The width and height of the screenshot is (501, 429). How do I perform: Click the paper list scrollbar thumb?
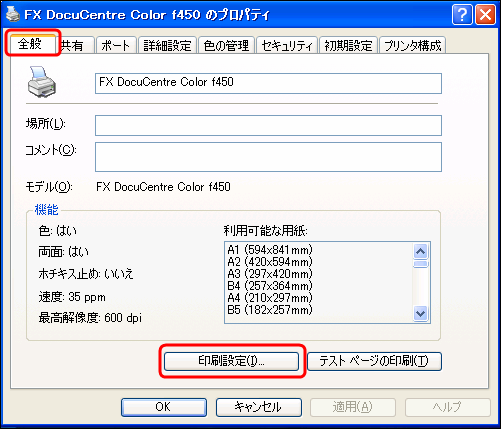pos(421,264)
